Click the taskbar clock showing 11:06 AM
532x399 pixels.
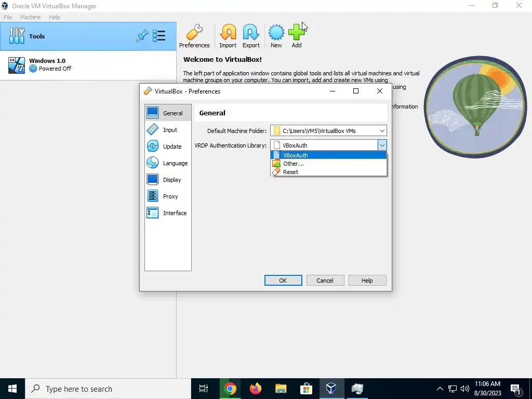487,389
